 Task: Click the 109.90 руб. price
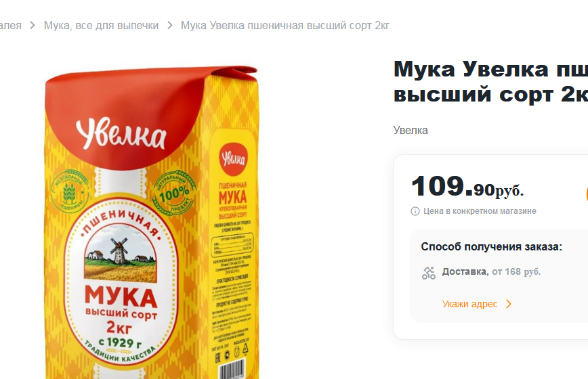coord(467,187)
